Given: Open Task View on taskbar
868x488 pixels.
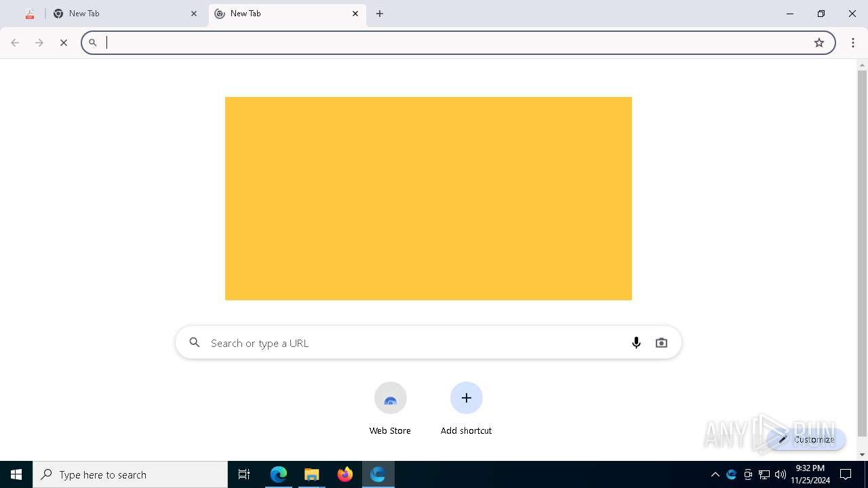Looking at the screenshot, I should tap(244, 474).
